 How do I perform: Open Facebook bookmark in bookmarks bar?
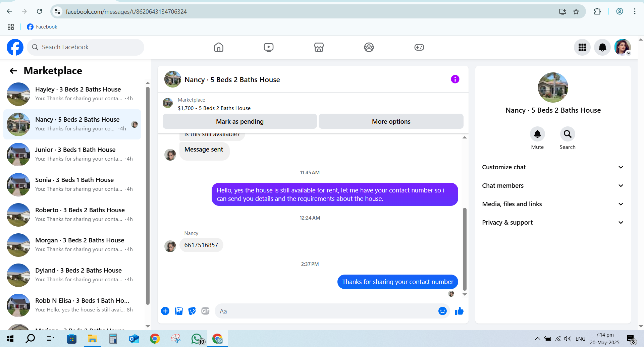(x=42, y=27)
